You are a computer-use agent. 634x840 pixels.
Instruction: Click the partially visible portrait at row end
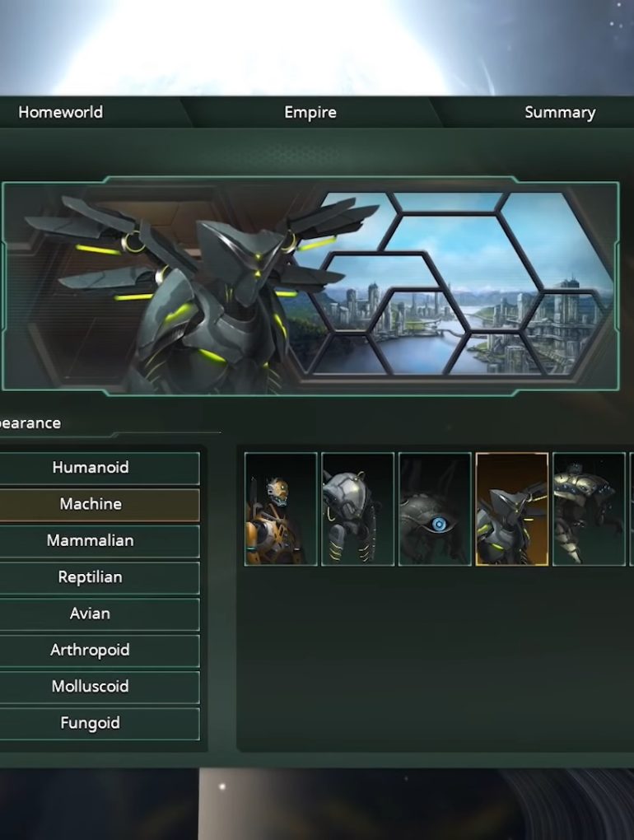pos(632,509)
